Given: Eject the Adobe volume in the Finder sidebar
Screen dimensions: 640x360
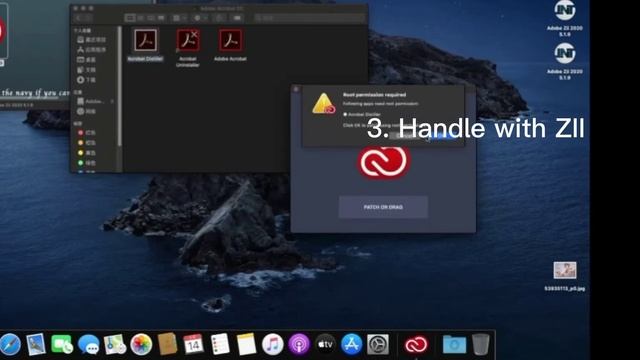Looking at the screenshot, I should point(112,101).
